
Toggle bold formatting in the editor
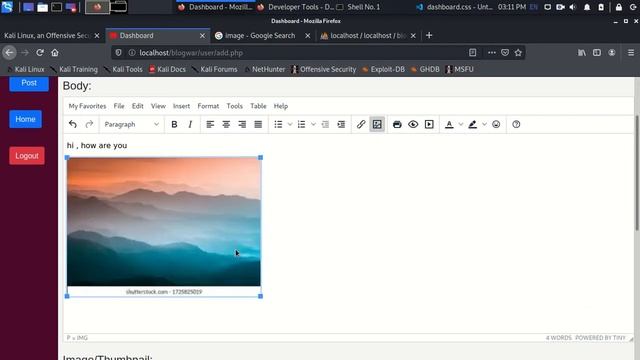click(174, 124)
